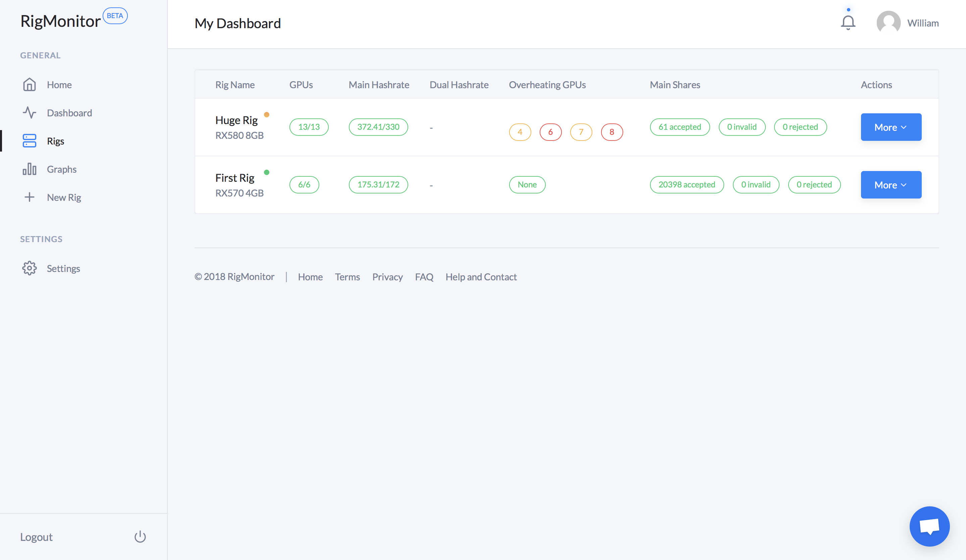
Task: Click the Main Hashrate column header
Action: coord(379,85)
